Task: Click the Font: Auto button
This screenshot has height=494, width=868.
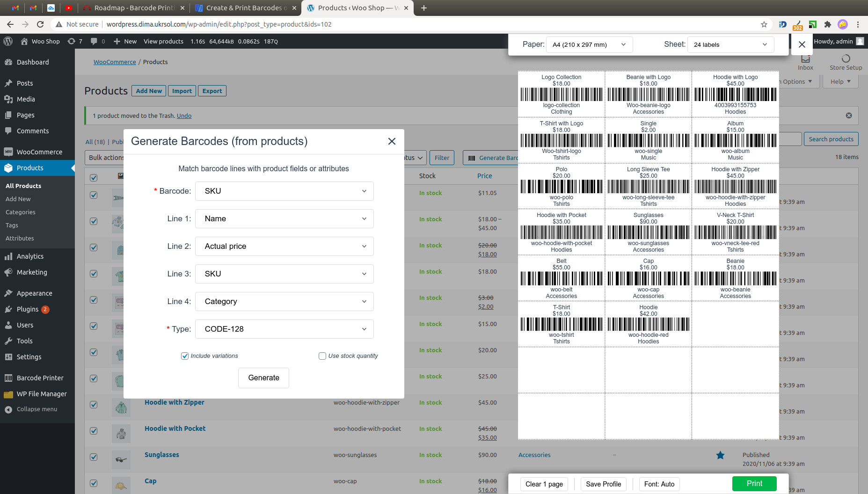Action: pyautogui.click(x=659, y=484)
